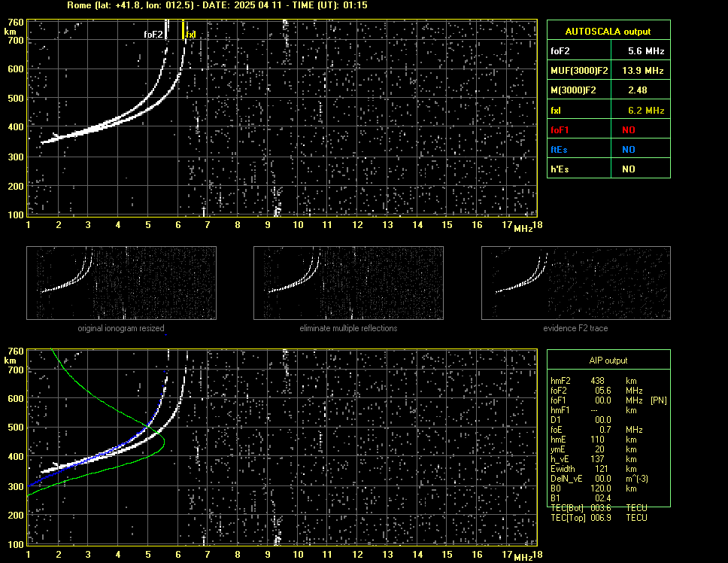The height and width of the screenshot is (563, 728).
Task: Click the 'MHz' axis label under the top ionogram
Action: coord(523,228)
